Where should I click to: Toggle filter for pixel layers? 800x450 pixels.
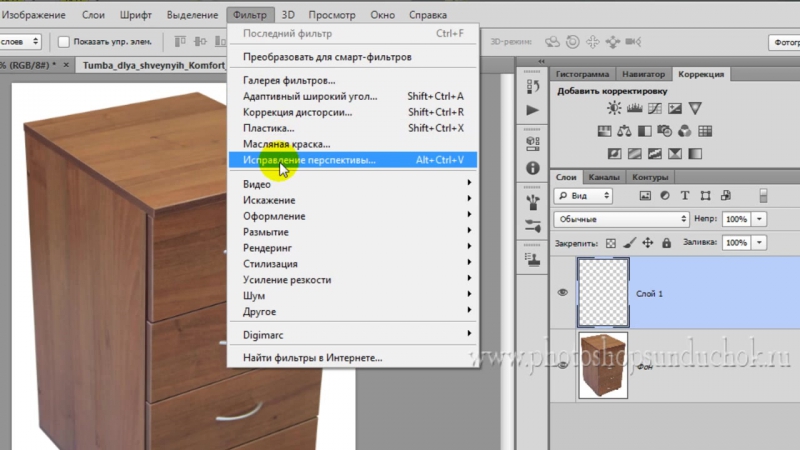coord(645,195)
